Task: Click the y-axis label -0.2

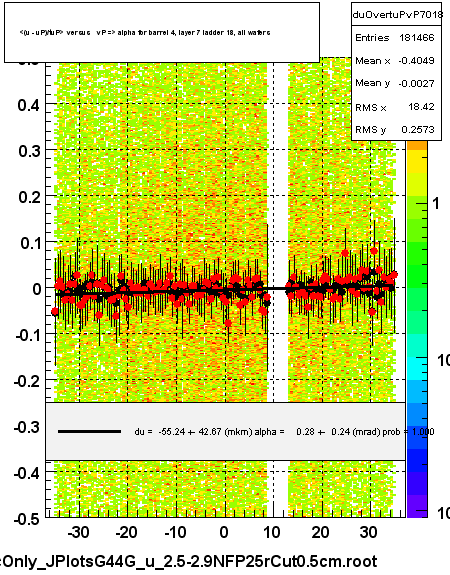Action: point(28,381)
